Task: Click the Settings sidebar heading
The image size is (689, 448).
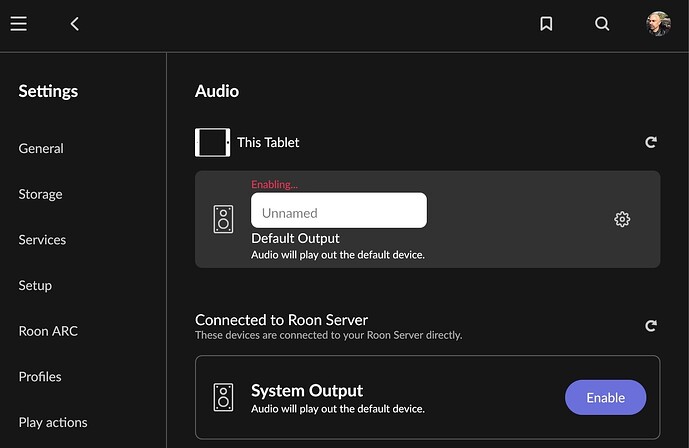Action: (48, 91)
